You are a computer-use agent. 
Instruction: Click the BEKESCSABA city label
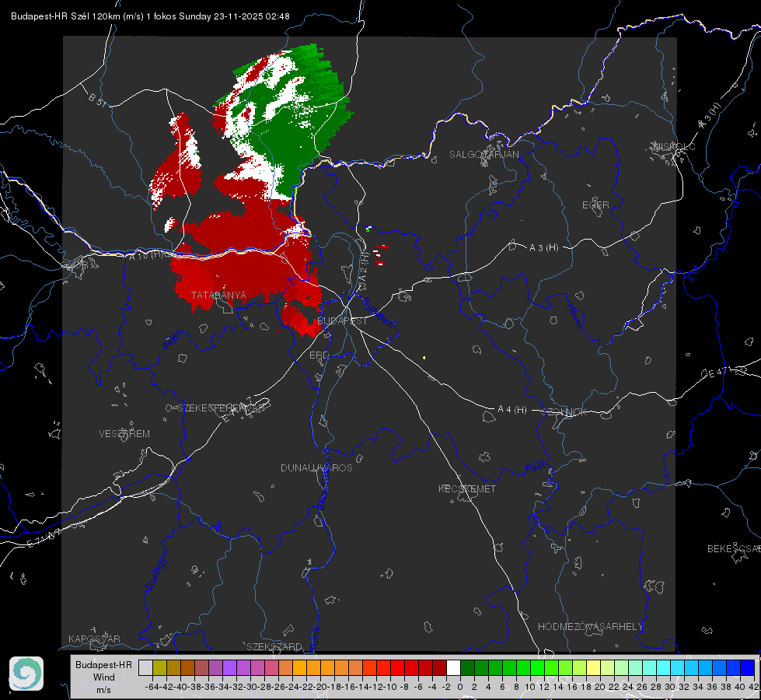click(734, 549)
